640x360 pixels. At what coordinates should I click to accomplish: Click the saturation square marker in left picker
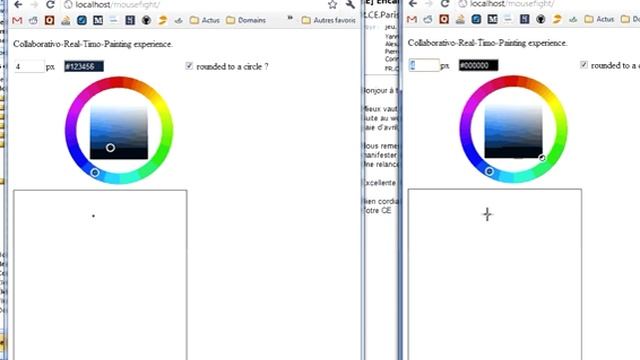[110, 148]
